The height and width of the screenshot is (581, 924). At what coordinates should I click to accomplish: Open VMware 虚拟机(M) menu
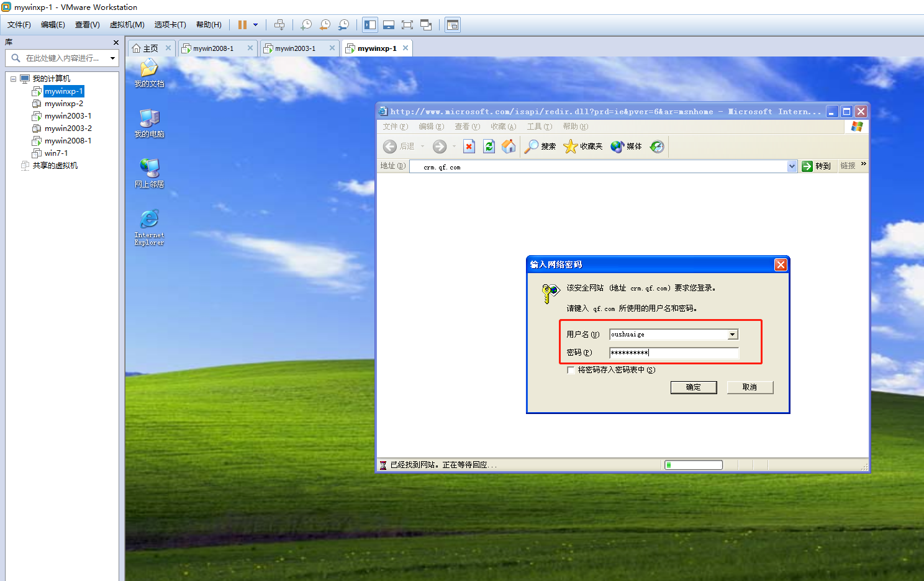pyautogui.click(x=127, y=25)
